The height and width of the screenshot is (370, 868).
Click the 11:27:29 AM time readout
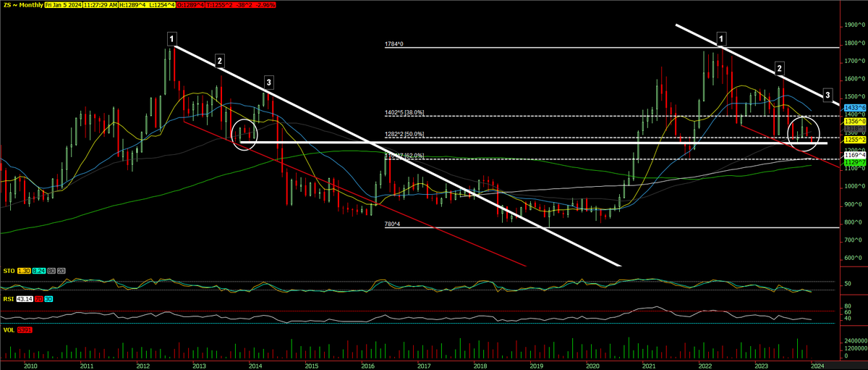[101, 5]
